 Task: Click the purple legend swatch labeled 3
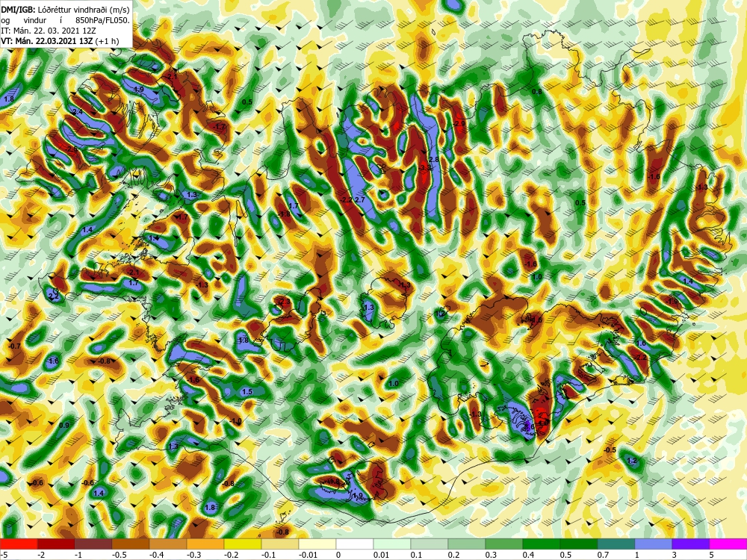(x=690, y=544)
